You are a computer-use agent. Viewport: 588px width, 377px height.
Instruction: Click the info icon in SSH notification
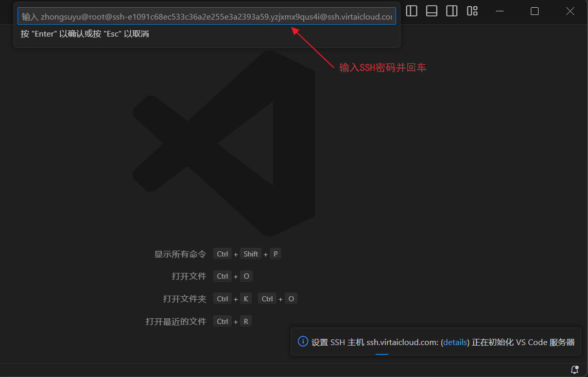[303, 341]
